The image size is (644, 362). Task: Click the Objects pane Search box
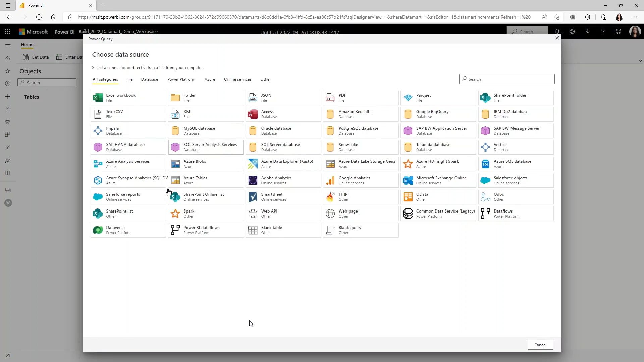pos(47,82)
